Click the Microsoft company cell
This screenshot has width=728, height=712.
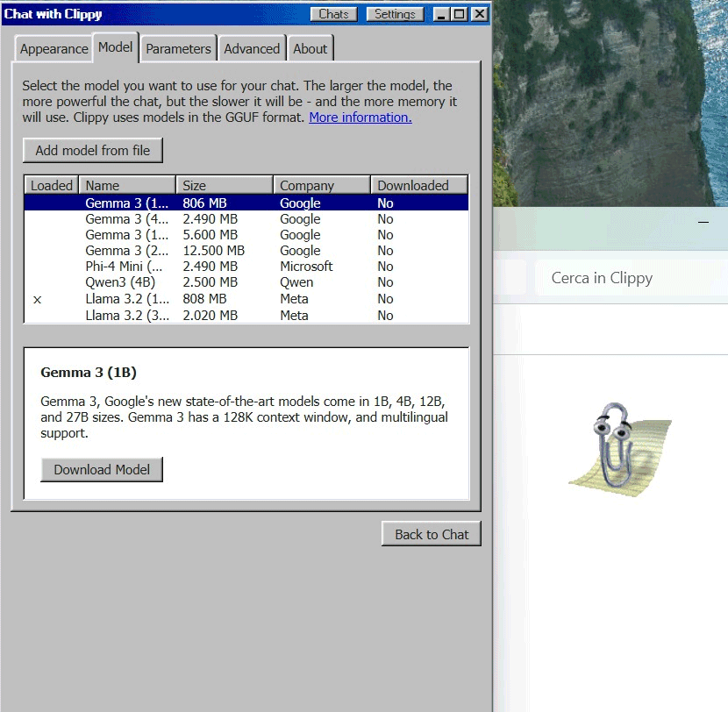point(306,267)
